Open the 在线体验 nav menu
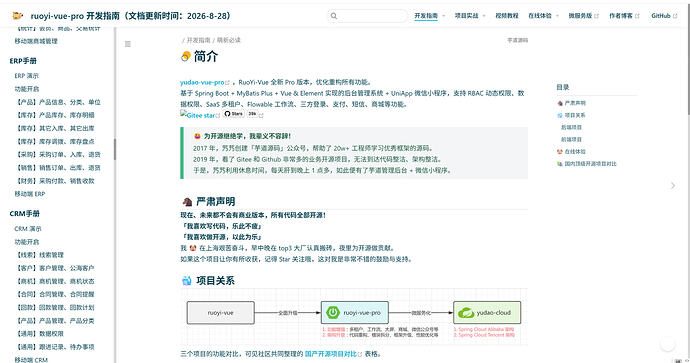The width and height of the screenshot is (690, 363). pos(540,16)
